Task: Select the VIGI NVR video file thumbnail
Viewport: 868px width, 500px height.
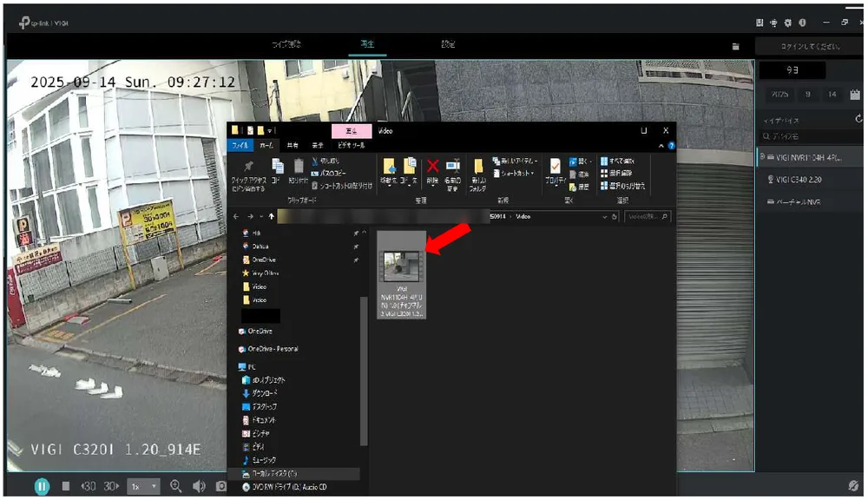Action: [402, 275]
